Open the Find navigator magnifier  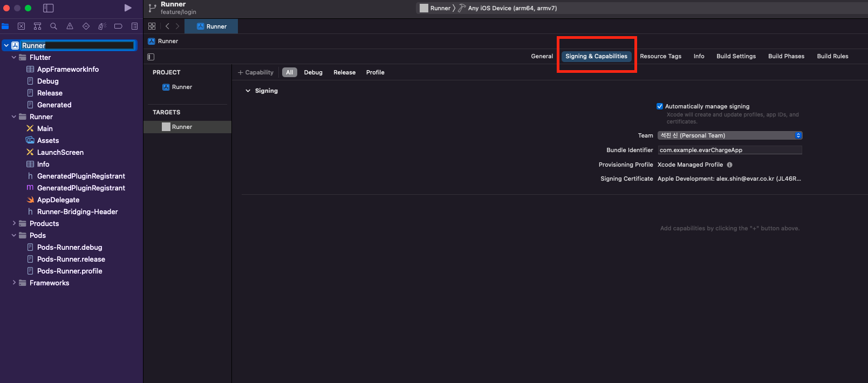53,26
